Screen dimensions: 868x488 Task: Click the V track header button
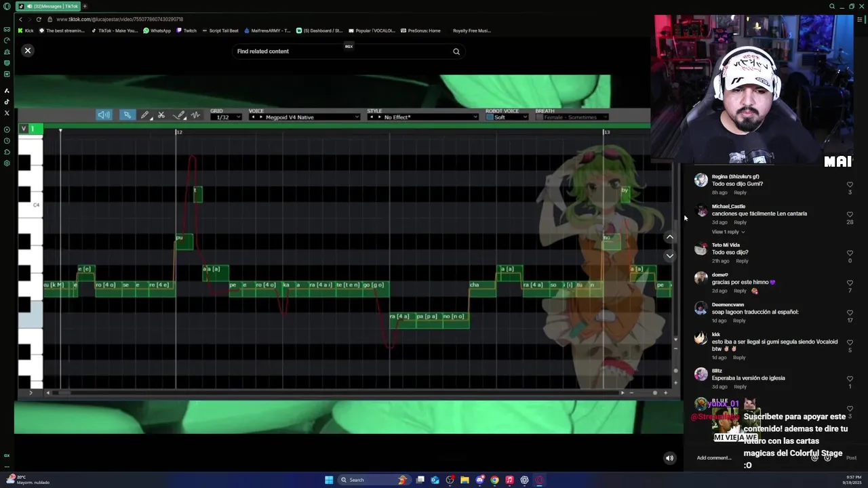click(24, 129)
